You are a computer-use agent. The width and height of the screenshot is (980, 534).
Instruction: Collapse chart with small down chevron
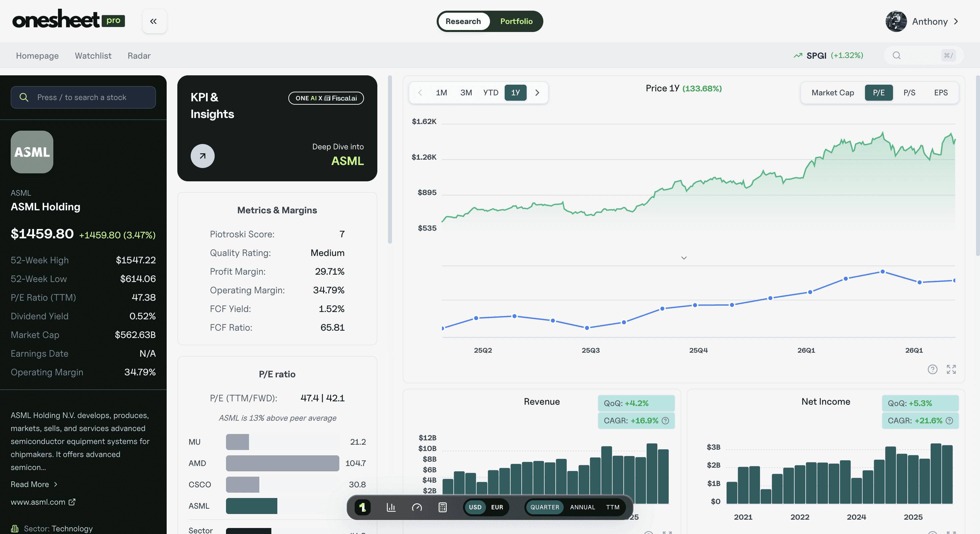tap(684, 258)
